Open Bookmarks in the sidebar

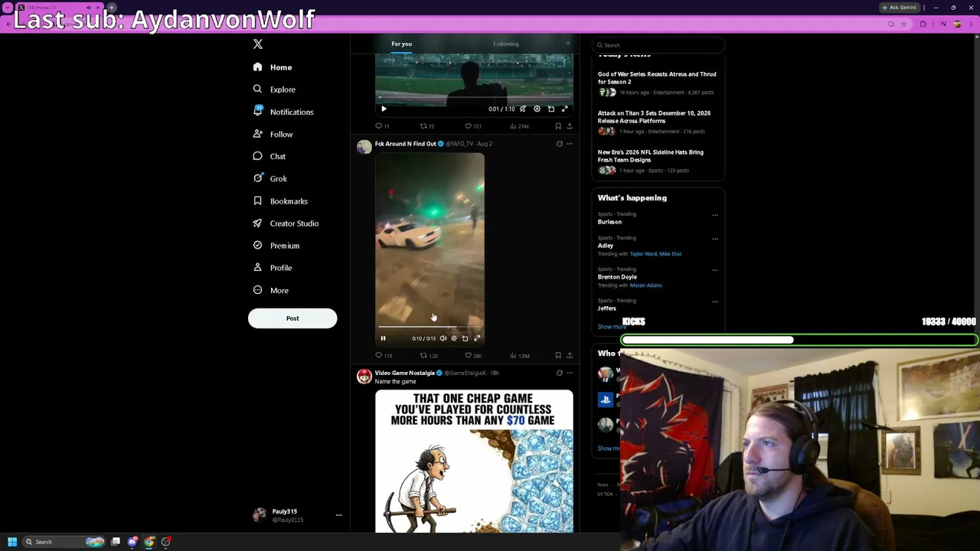click(x=280, y=201)
